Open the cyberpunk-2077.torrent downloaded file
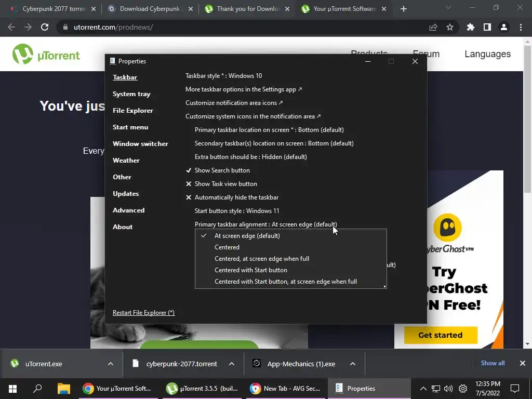The width and height of the screenshot is (532, 399). coord(181,364)
